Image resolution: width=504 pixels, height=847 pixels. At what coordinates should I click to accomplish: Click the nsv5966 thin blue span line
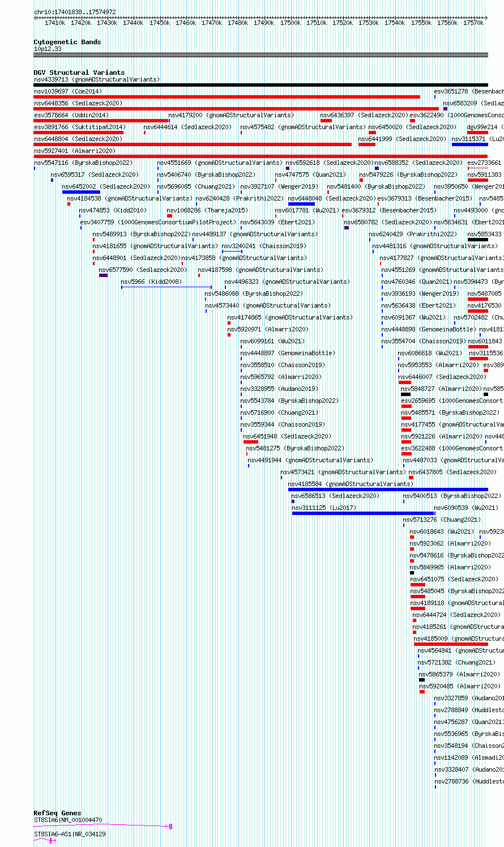pos(166,287)
